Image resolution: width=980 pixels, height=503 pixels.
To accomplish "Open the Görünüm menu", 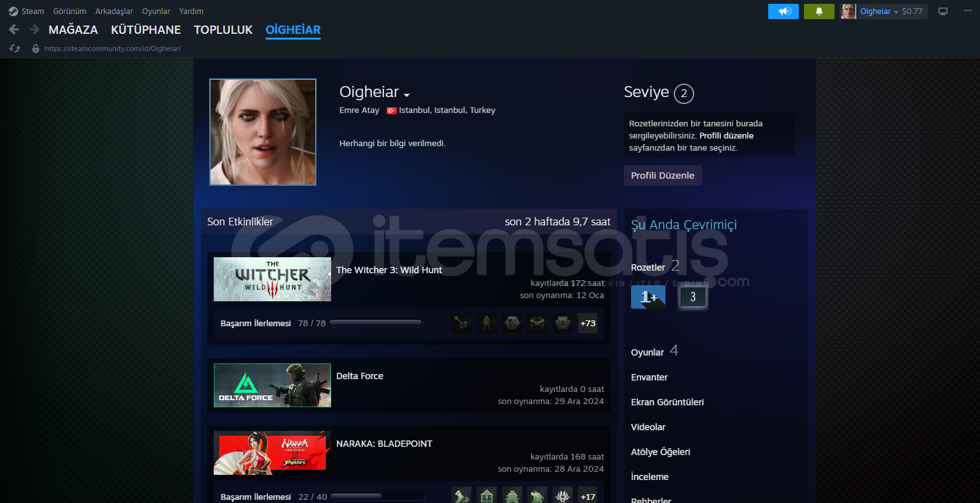I will (70, 11).
